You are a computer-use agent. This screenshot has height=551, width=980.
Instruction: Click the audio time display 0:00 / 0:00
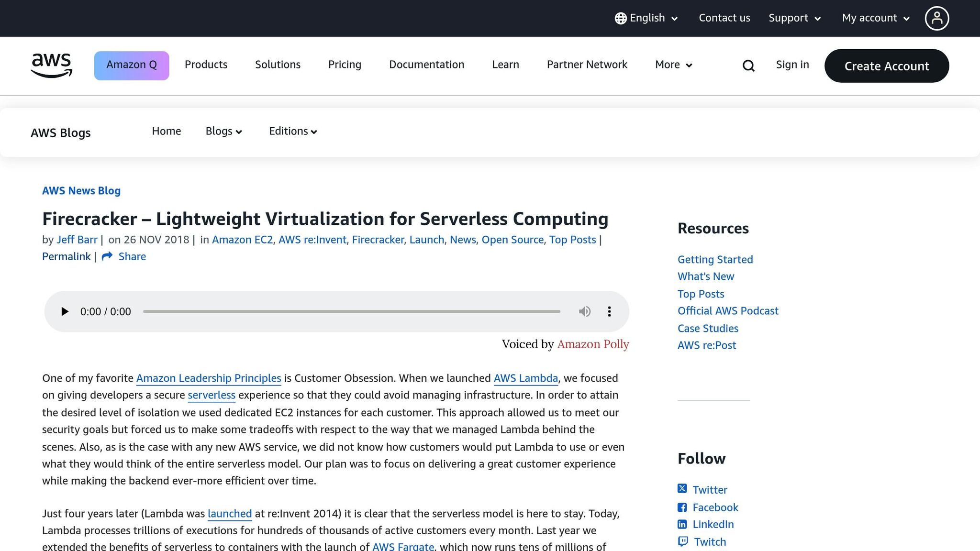coord(105,312)
